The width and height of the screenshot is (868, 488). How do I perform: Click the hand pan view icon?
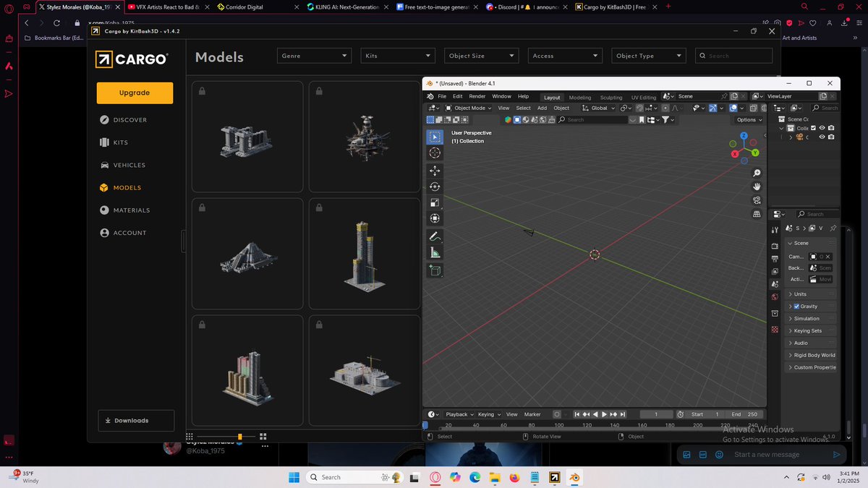(757, 187)
